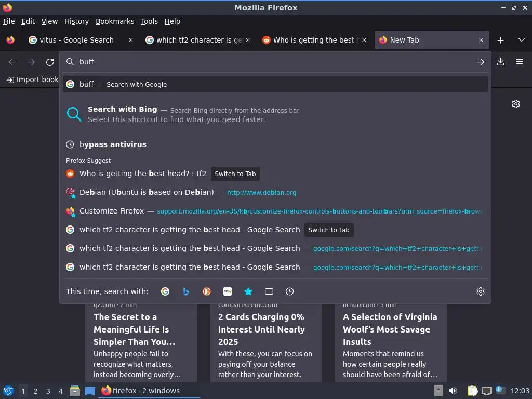Open the Help menu
532x399 pixels.
(172, 21)
